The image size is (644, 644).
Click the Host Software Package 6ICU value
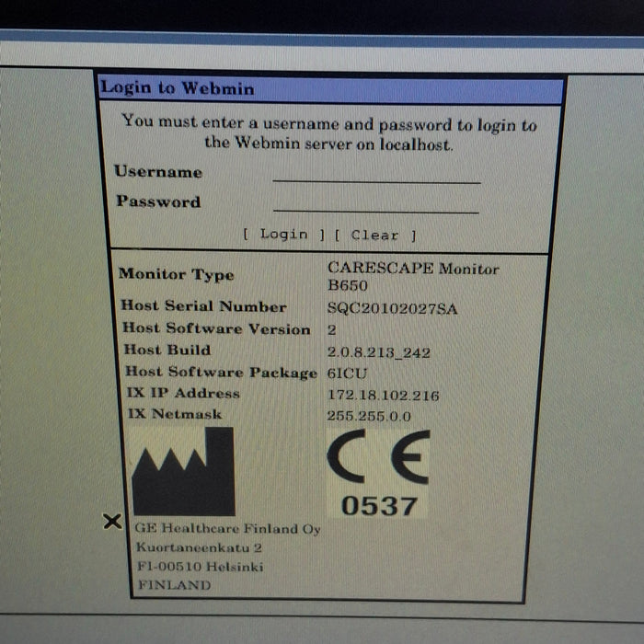click(x=347, y=374)
